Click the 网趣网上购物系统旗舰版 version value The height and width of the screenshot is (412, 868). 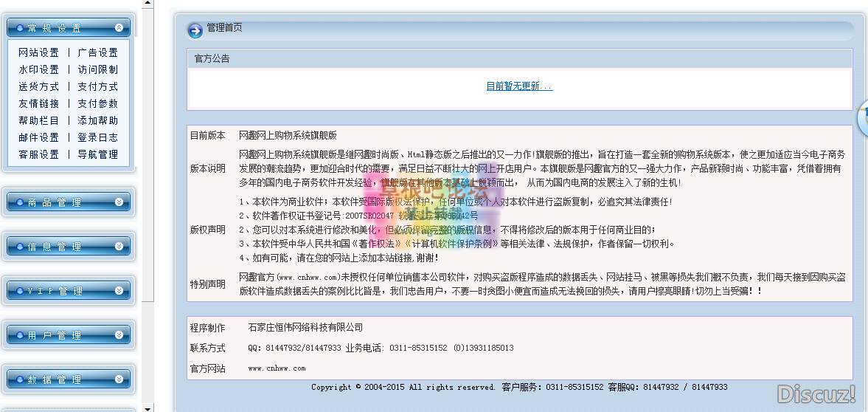pos(288,136)
